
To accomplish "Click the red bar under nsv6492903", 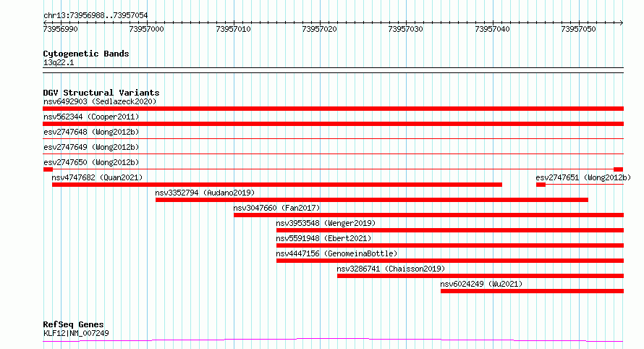I will (x=333, y=109).
